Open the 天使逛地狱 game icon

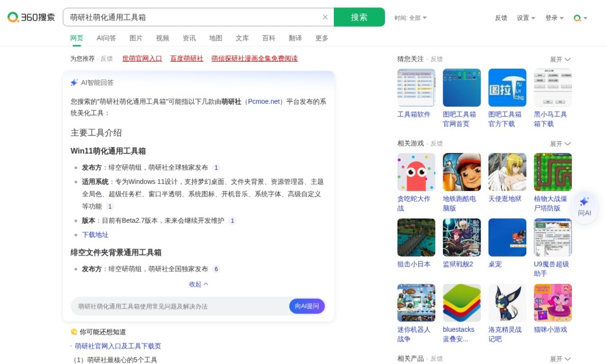click(507, 172)
